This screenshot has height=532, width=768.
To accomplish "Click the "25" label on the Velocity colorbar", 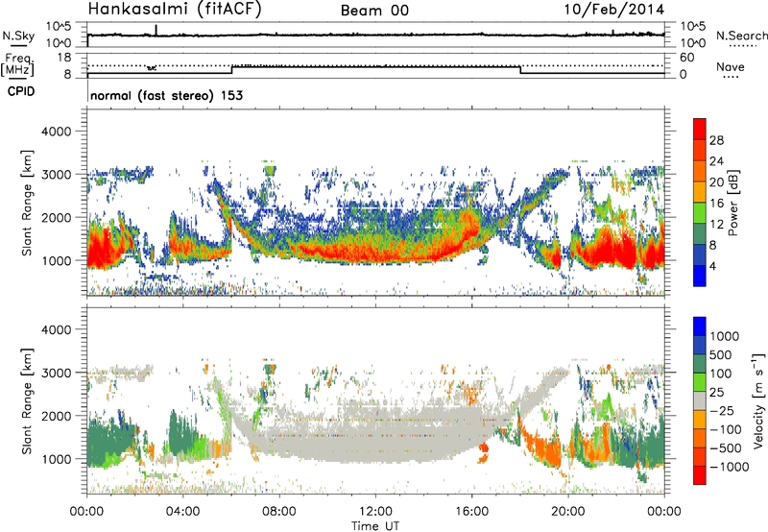I will [716, 392].
